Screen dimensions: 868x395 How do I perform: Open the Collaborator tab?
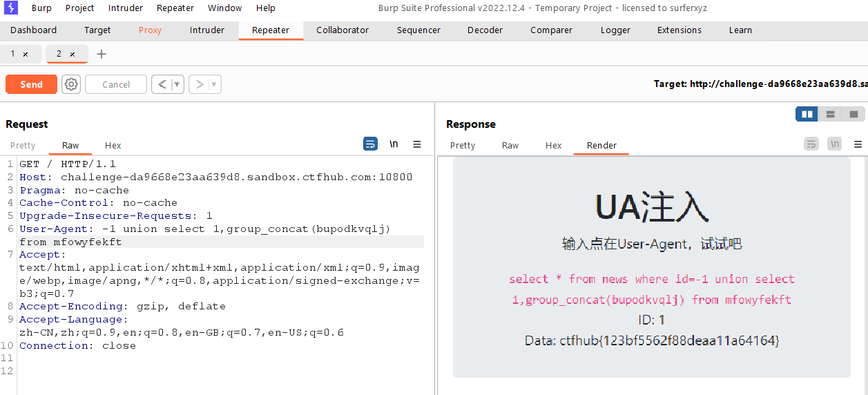point(343,30)
